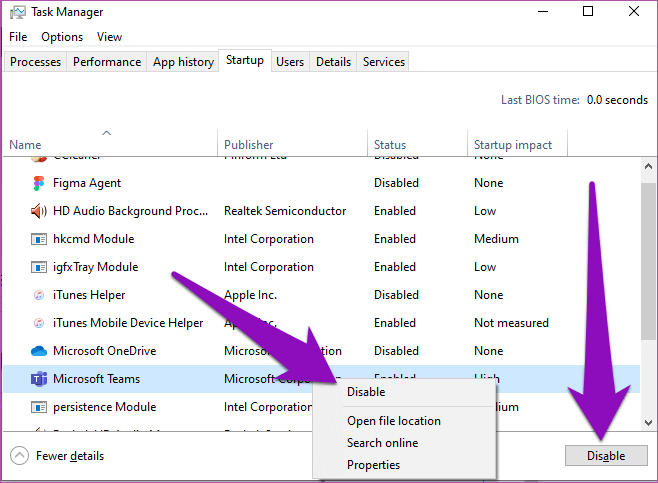Click Last BIOS time label
The height and width of the screenshot is (483, 658).
(x=540, y=100)
